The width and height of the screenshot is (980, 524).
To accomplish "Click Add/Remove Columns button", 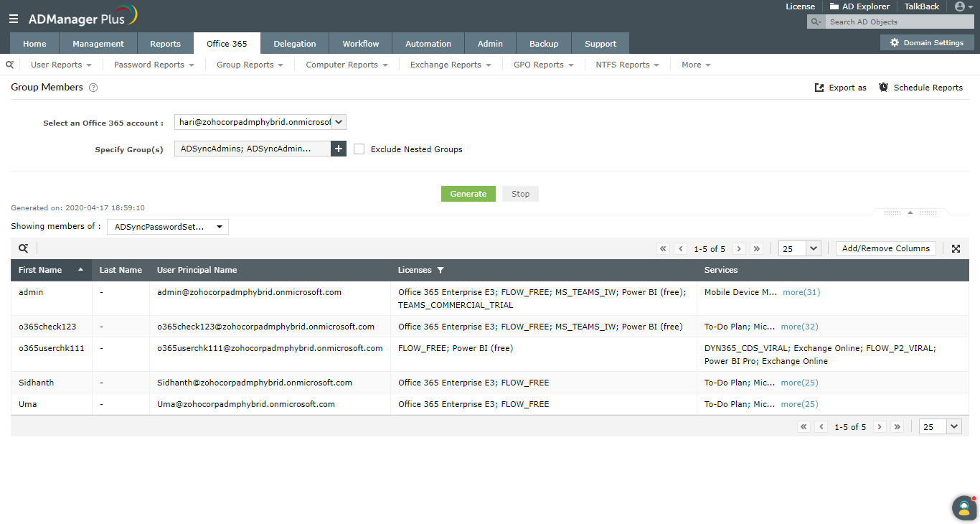I will (886, 248).
